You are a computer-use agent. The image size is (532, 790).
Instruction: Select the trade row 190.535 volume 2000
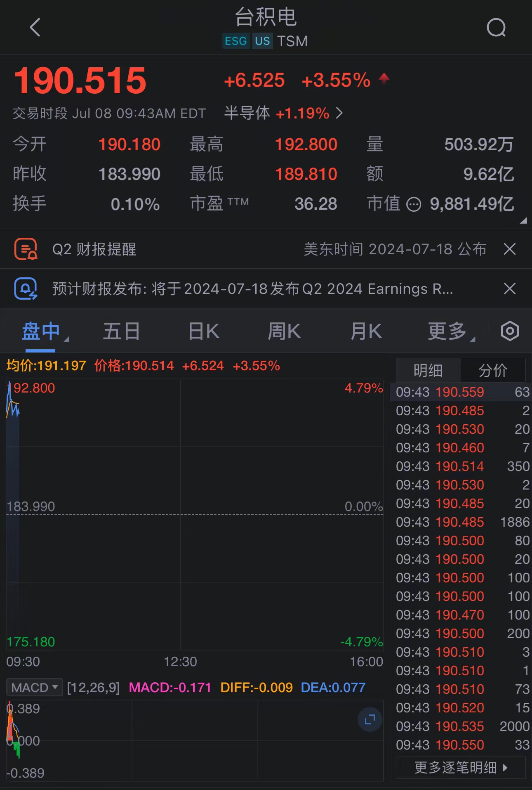(x=461, y=726)
